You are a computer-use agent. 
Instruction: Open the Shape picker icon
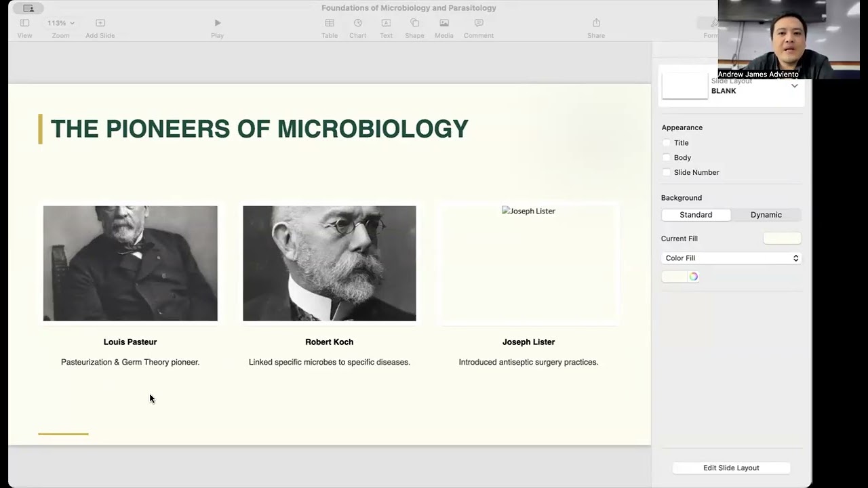click(414, 23)
